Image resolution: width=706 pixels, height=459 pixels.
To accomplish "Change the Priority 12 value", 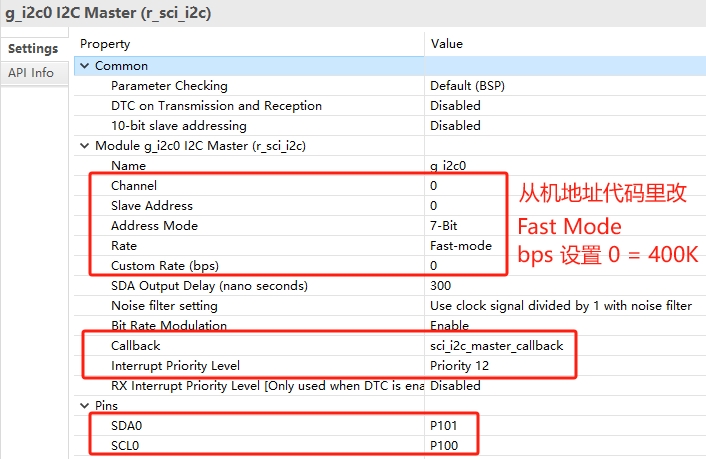I will pyautogui.click(x=459, y=365).
